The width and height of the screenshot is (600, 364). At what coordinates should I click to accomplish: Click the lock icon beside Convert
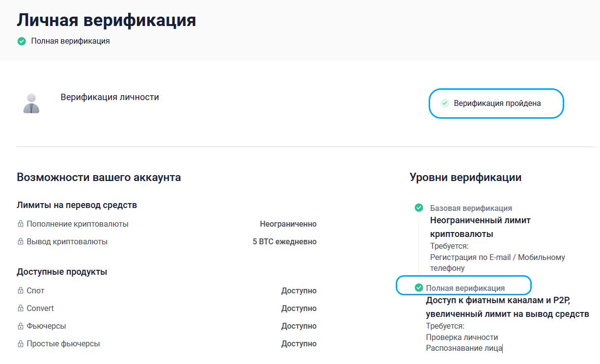click(x=21, y=309)
